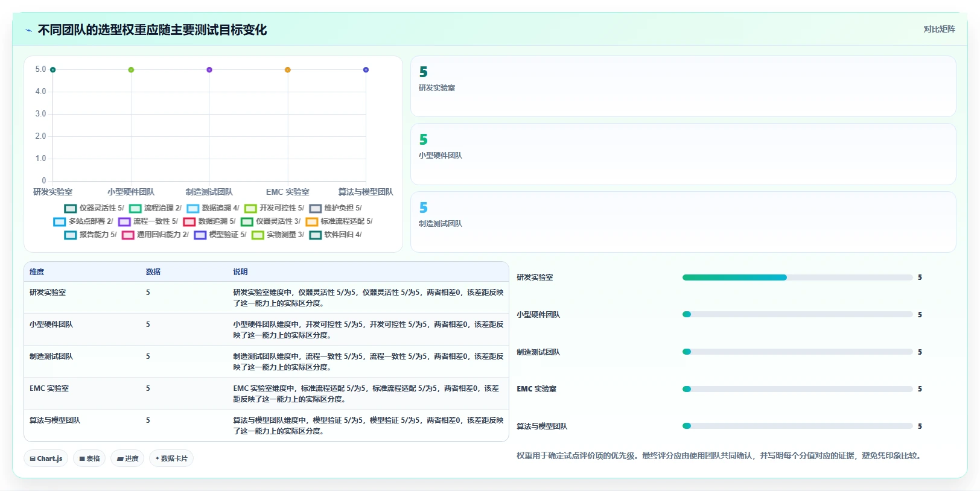Click description starting 制造测试团队维度中
Image resolution: width=980 pixels, height=491 pixels.
(368, 362)
